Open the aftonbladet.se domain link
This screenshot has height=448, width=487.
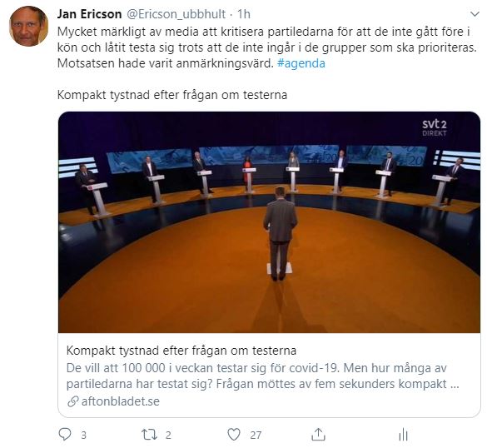click(x=121, y=401)
